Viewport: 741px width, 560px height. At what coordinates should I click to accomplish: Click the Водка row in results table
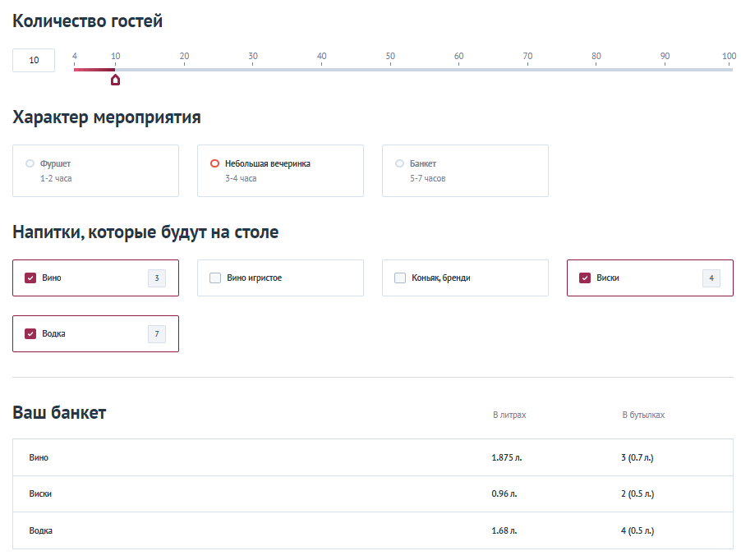coord(372,530)
